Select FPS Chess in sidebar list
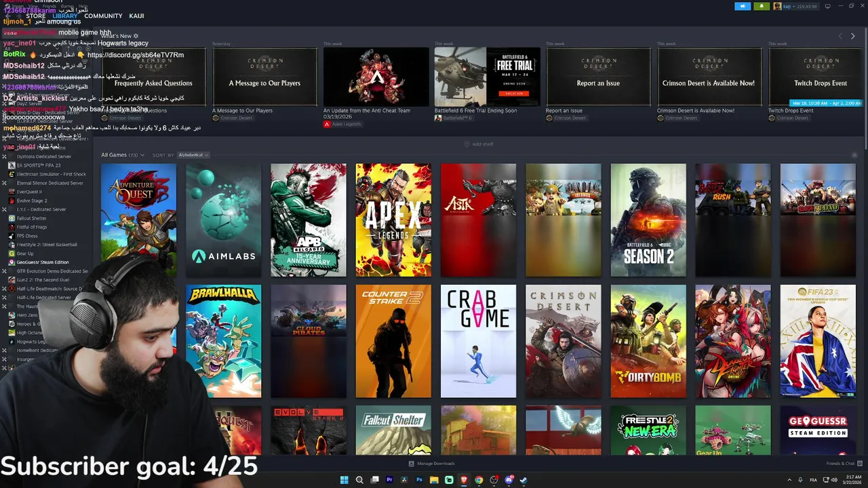The width and height of the screenshot is (868, 488). click(27, 236)
